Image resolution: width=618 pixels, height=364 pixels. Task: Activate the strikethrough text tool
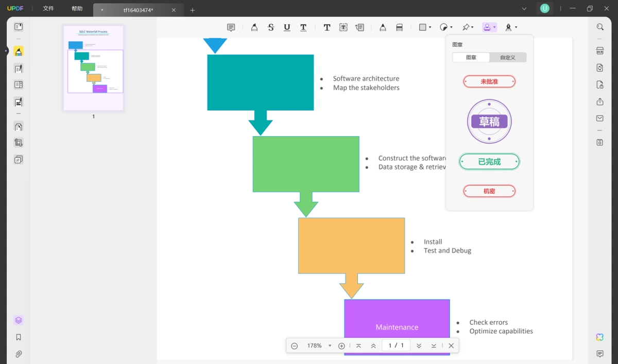point(271,27)
